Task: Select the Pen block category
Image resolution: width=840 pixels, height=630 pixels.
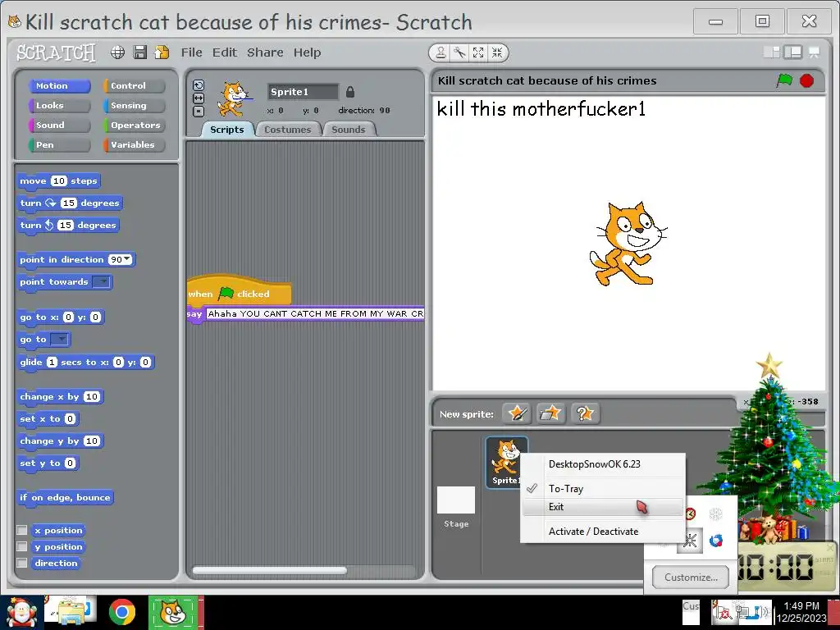Action: (59, 144)
